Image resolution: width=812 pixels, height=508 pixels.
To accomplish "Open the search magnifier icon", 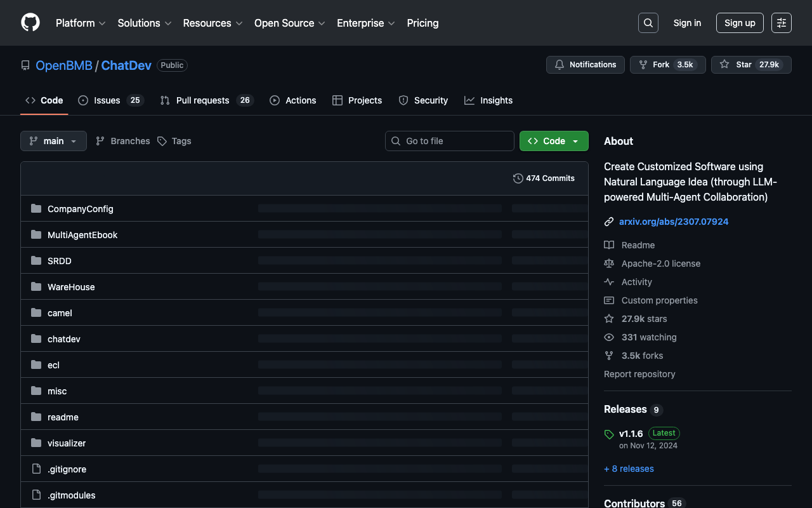I will pyautogui.click(x=648, y=23).
